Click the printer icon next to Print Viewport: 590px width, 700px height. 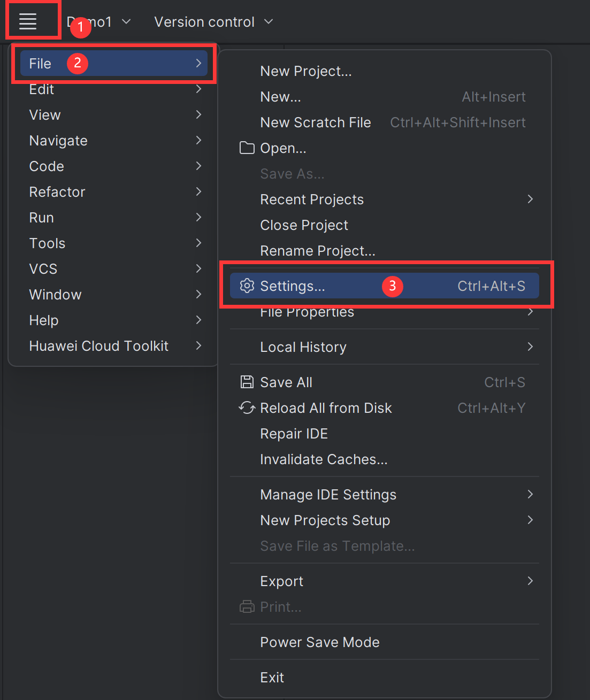tap(247, 606)
